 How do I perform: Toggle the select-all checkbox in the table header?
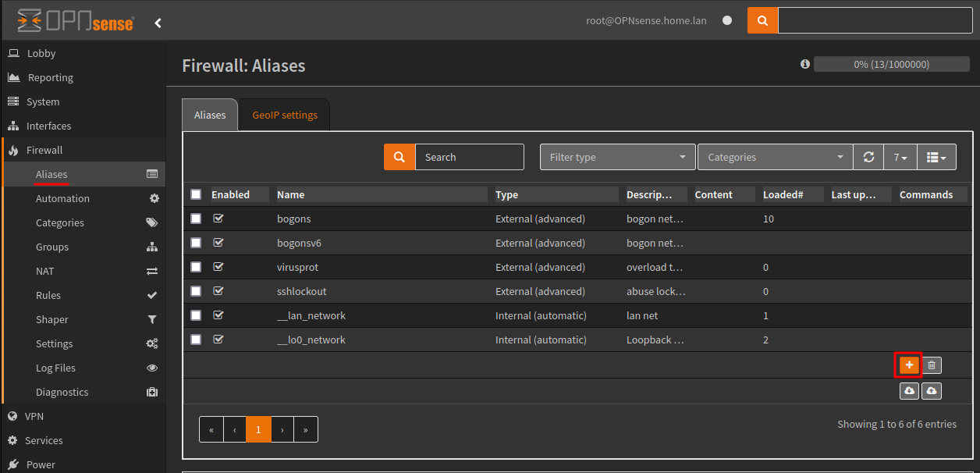(196, 194)
